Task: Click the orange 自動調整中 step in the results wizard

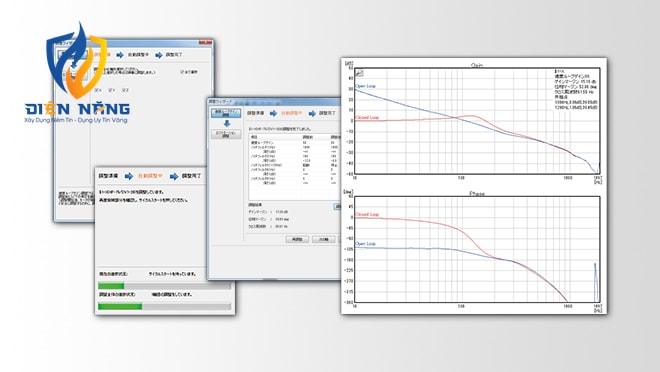Action: click(x=292, y=113)
